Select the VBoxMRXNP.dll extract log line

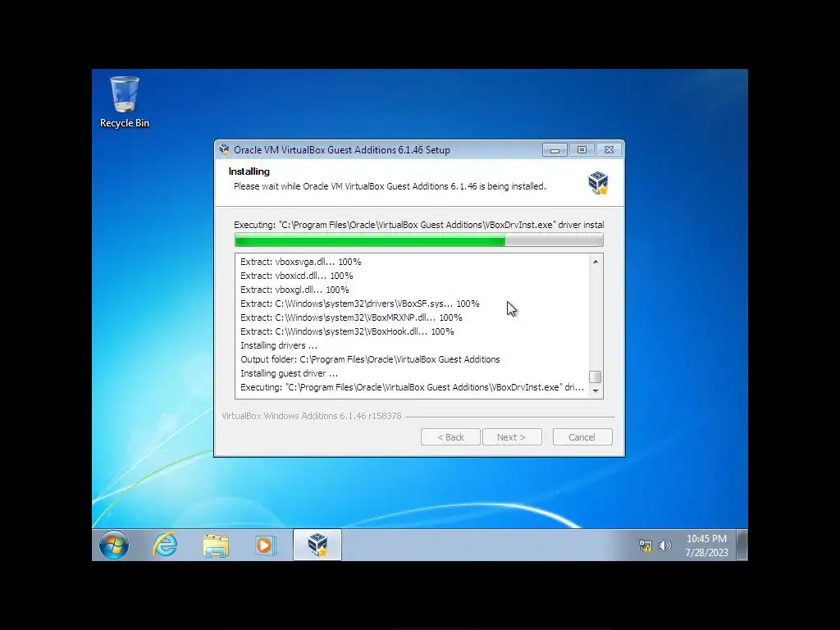coord(351,317)
